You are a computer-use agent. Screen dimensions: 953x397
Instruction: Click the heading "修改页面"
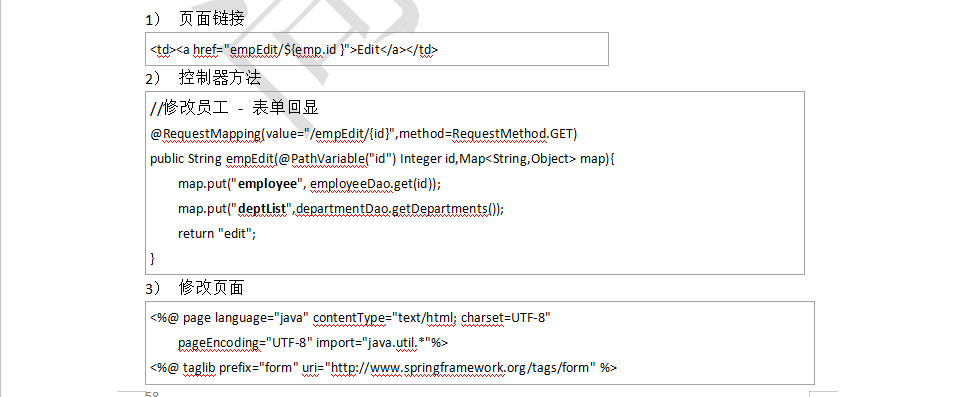[x=212, y=288]
